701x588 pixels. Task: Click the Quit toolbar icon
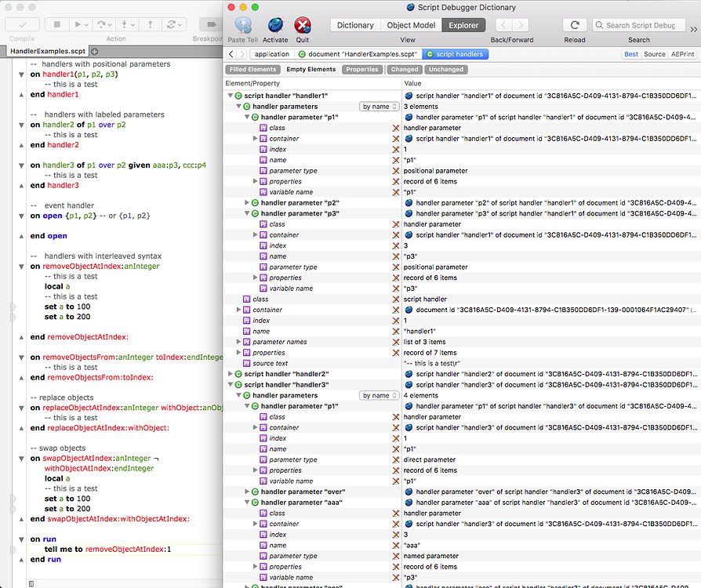303,24
